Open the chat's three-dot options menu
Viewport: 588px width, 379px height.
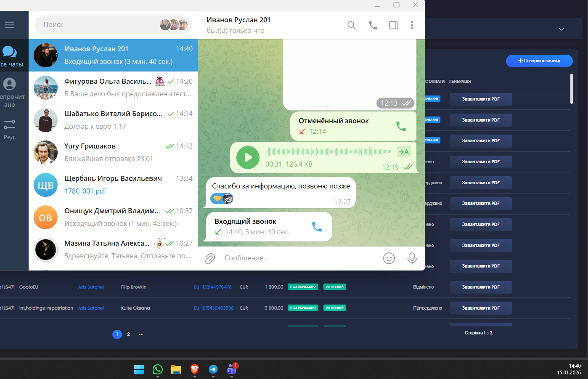pos(412,25)
